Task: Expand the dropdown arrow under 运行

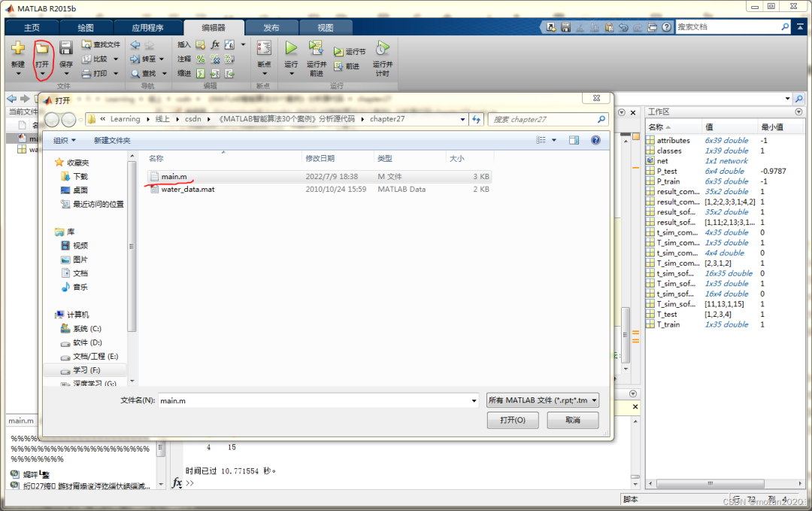Action: (291, 74)
